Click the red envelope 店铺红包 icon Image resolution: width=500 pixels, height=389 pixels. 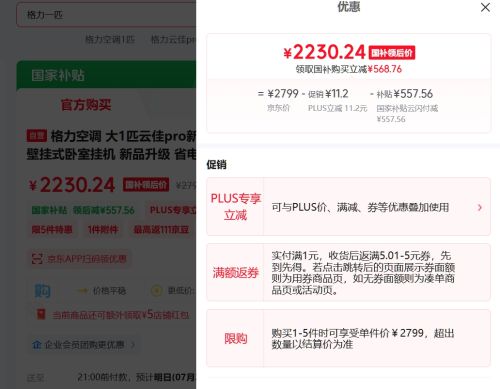[41, 314]
